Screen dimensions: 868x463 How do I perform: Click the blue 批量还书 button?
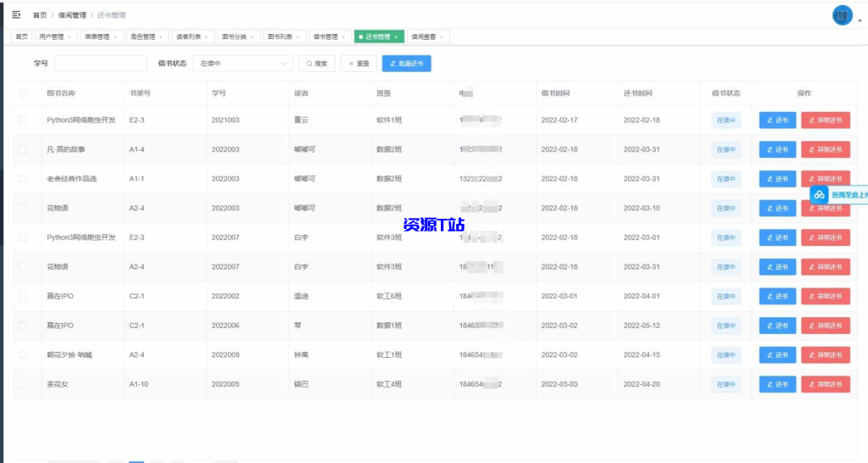[x=406, y=63]
